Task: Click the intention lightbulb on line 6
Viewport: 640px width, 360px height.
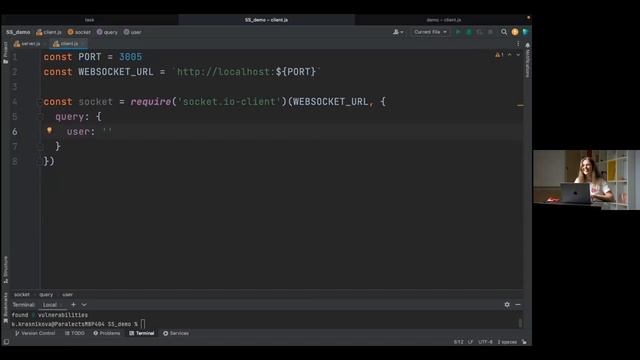Action: (x=49, y=131)
